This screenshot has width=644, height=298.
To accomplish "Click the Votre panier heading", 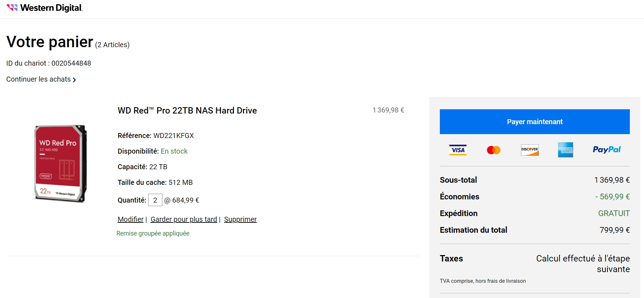I will (50, 42).
